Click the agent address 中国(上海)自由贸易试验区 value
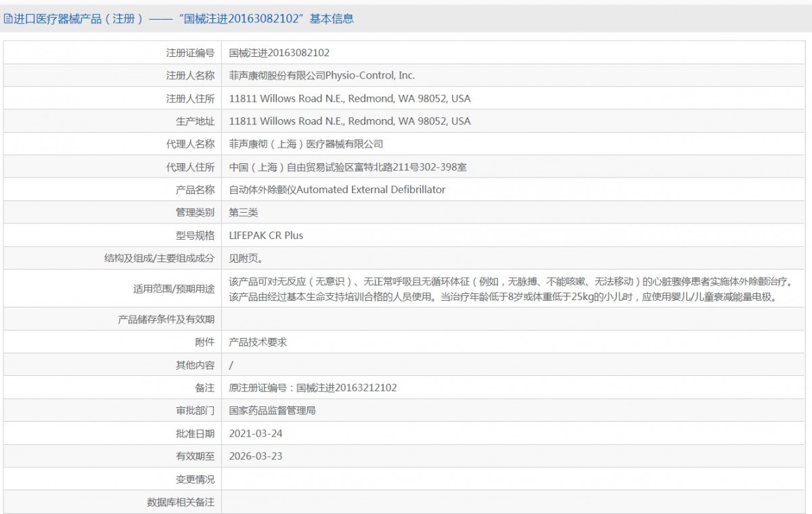The image size is (812, 514). click(348, 167)
